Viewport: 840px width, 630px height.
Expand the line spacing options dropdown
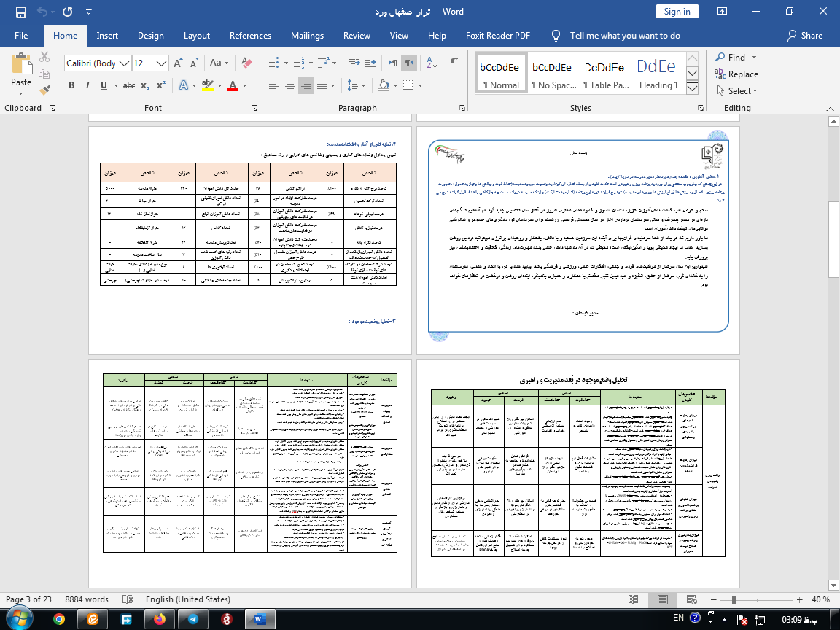361,85
